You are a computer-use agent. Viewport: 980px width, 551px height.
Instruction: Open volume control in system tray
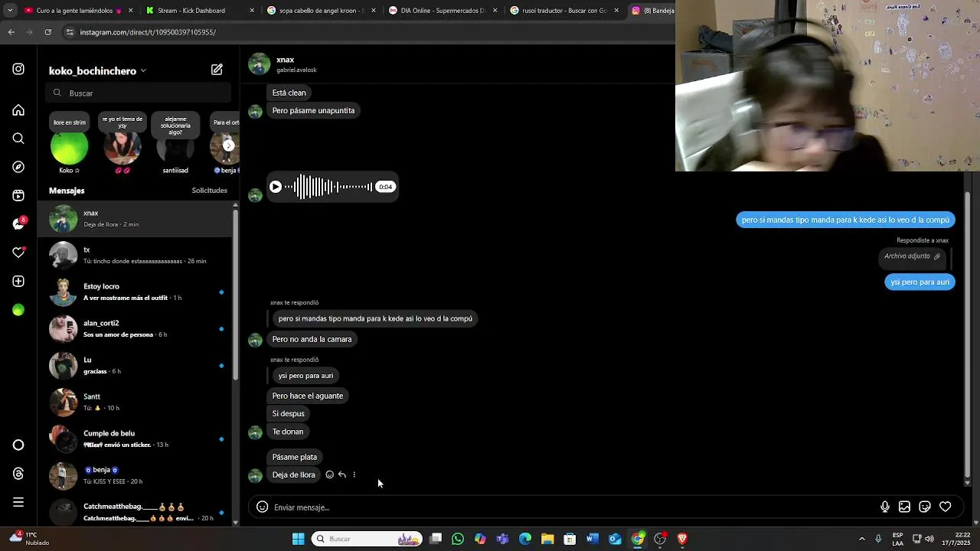tap(929, 539)
